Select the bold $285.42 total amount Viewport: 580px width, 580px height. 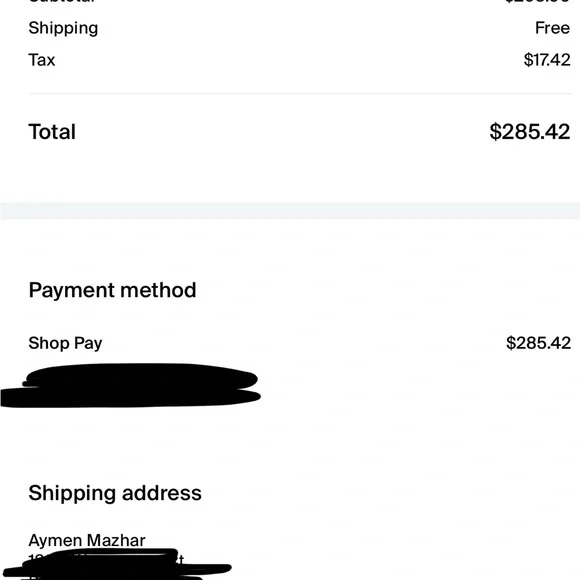pyautogui.click(x=529, y=132)
